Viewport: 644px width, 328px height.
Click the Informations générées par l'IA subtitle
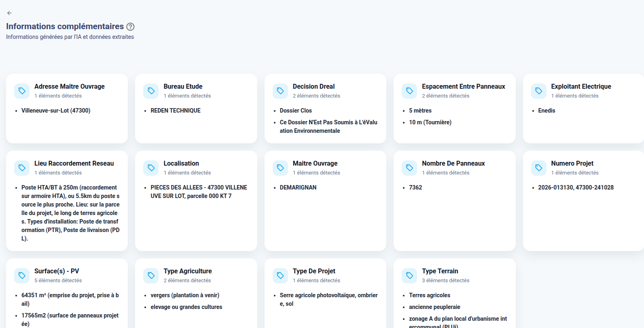pos(70,37)
